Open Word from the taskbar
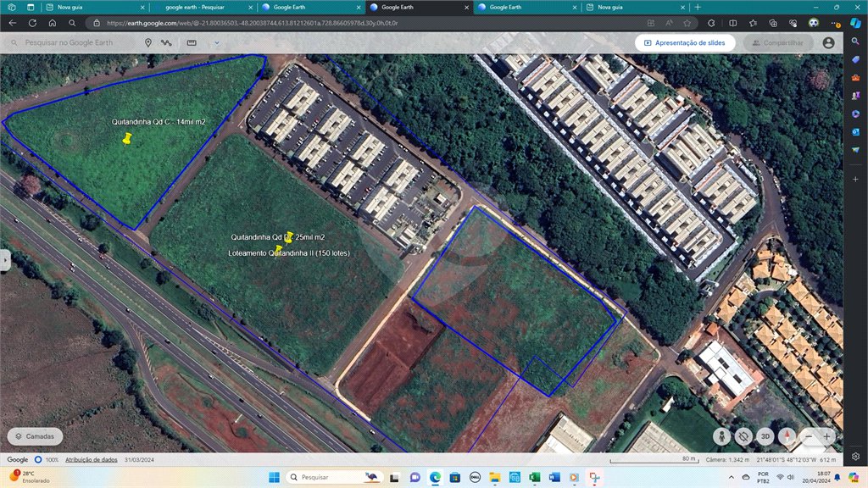The width and height of the screenshot is (868, 488). [x=554, y=477]
